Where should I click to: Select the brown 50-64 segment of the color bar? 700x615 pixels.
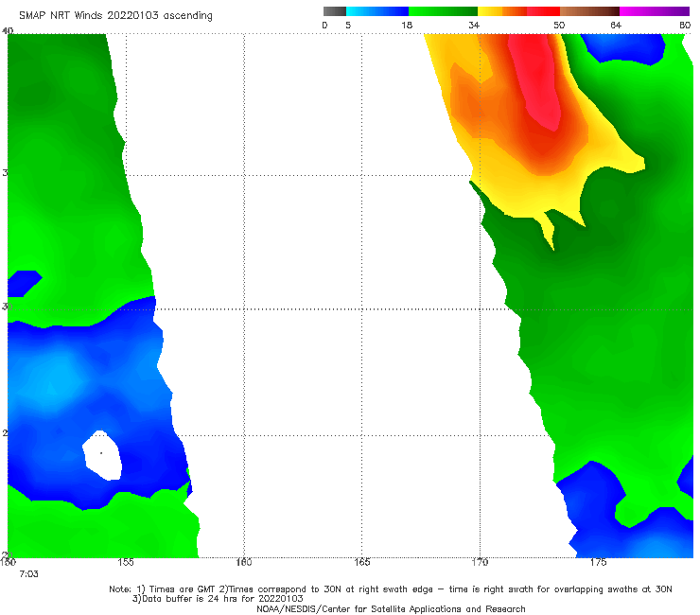pyautogui.click(x=589, y=11)
